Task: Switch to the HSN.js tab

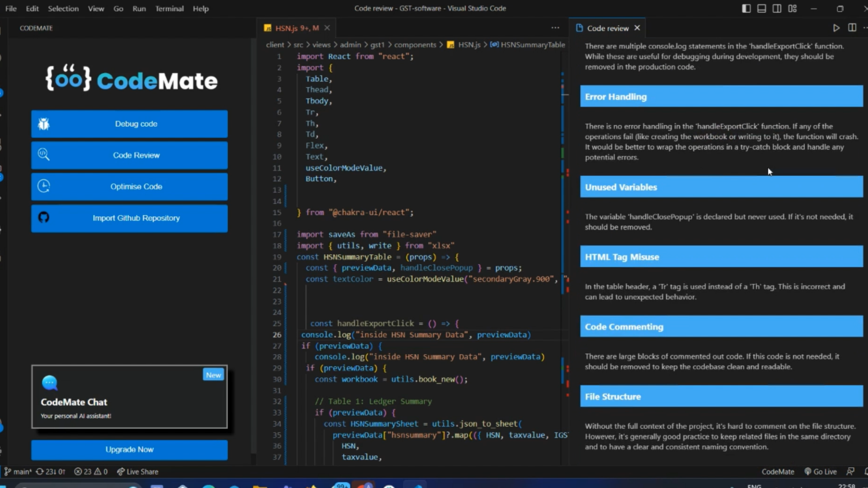Action: (297, 28)
